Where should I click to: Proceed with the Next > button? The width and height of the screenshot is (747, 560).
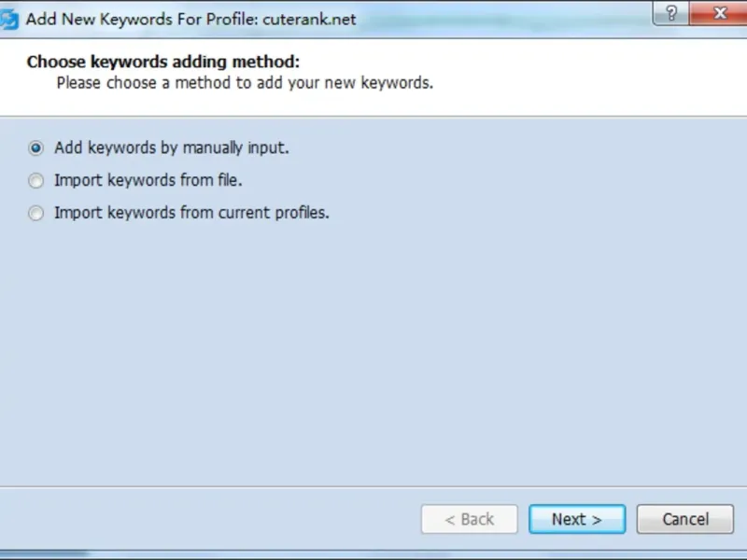coord(576,520)
